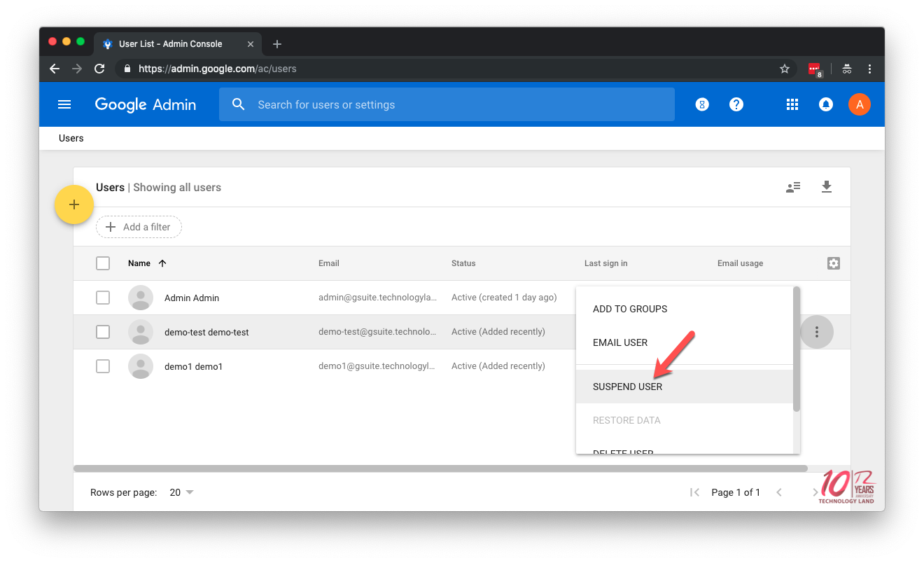This screenshot has width=924, height=563.
Task: Go to first page icon
Action: point(694,492)
